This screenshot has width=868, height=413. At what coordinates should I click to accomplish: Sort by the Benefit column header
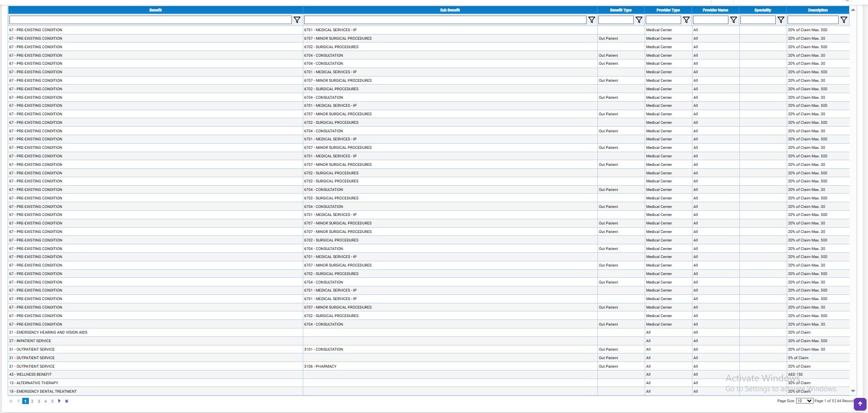tap(155, 10)
